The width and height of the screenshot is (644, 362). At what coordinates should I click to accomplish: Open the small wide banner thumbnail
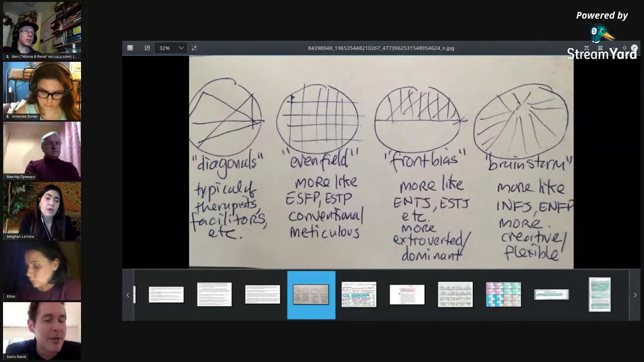[552, 295]
